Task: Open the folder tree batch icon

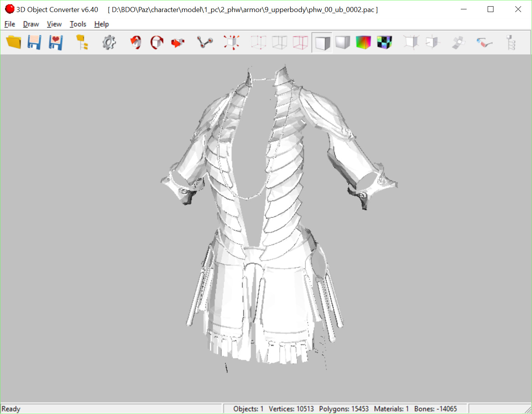Action: pyautogui.click(x=82, y=42)
